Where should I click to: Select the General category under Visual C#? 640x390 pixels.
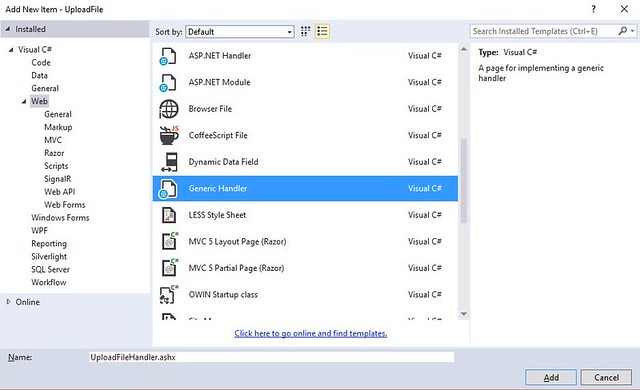click(45, 89)
